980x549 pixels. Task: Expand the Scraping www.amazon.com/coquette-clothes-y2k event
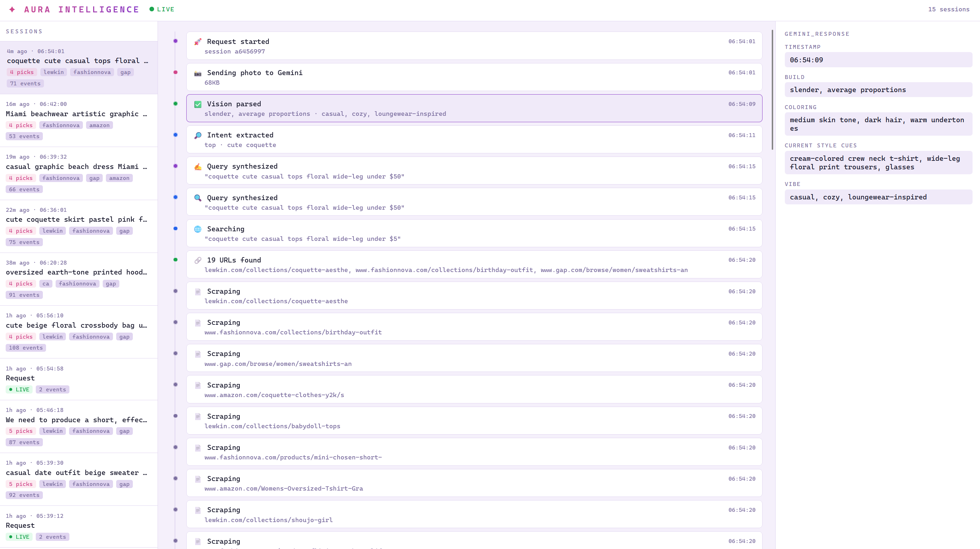tap(474, 390)
